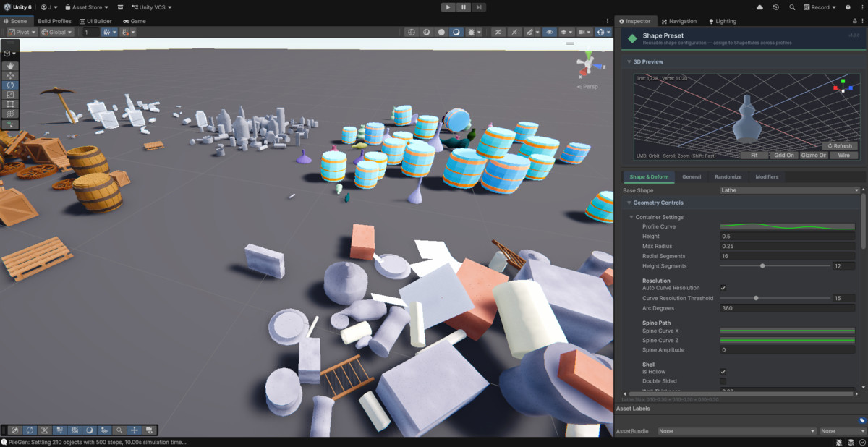Select the Hand view tool

[x=11, y=66]
